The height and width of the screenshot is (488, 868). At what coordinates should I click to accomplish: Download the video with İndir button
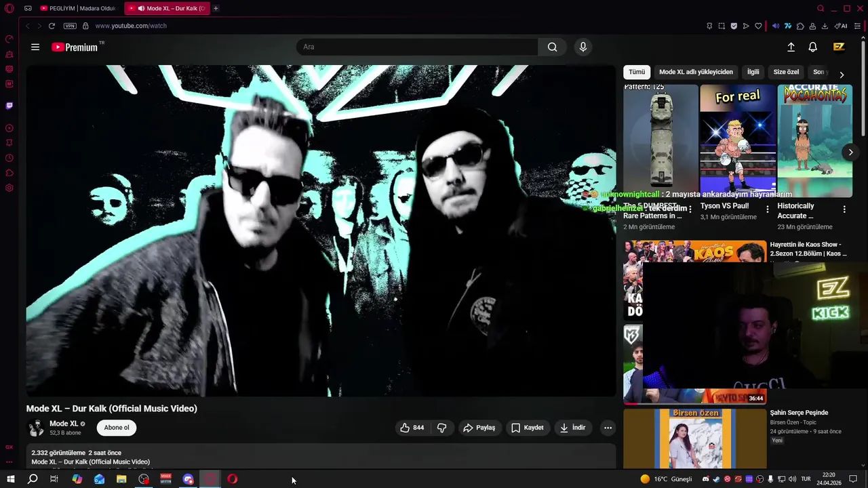(x=572, y=428)
